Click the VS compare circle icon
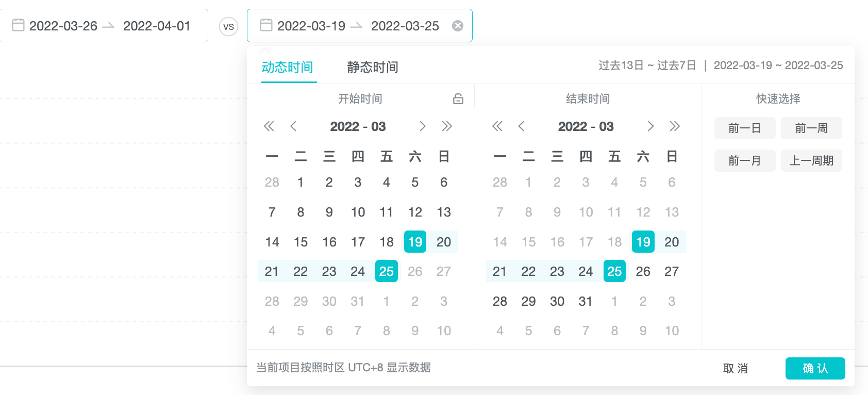 click(228, 26)
